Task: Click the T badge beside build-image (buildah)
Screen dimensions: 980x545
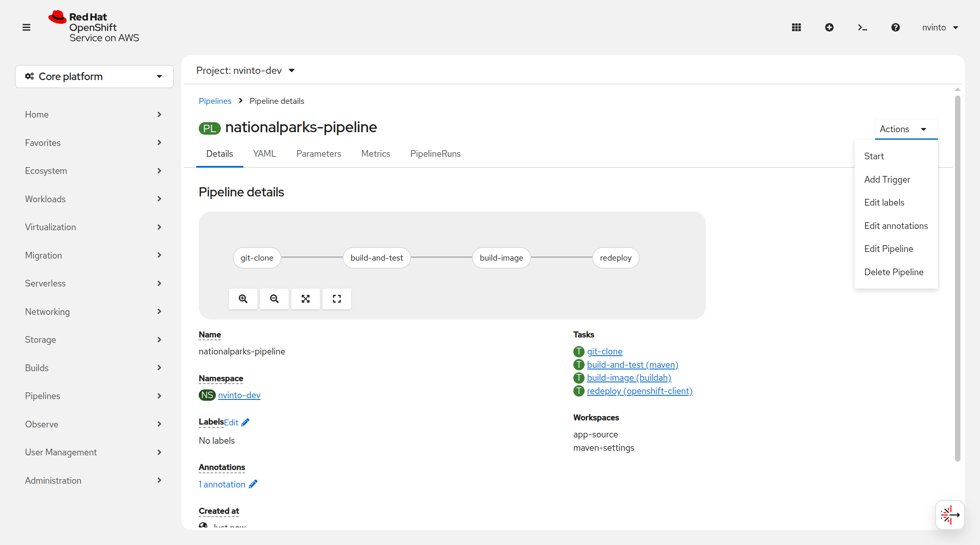Action: [x=579, y=378]
